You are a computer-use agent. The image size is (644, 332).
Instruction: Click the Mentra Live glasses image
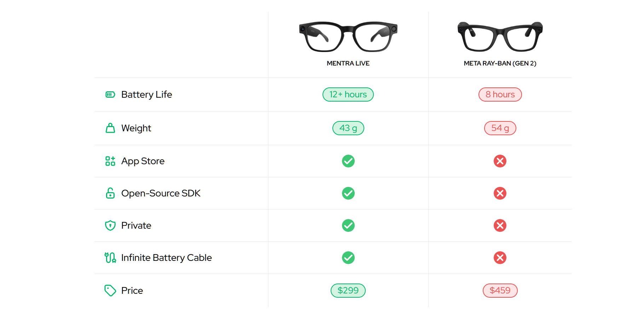click(348, 36)
